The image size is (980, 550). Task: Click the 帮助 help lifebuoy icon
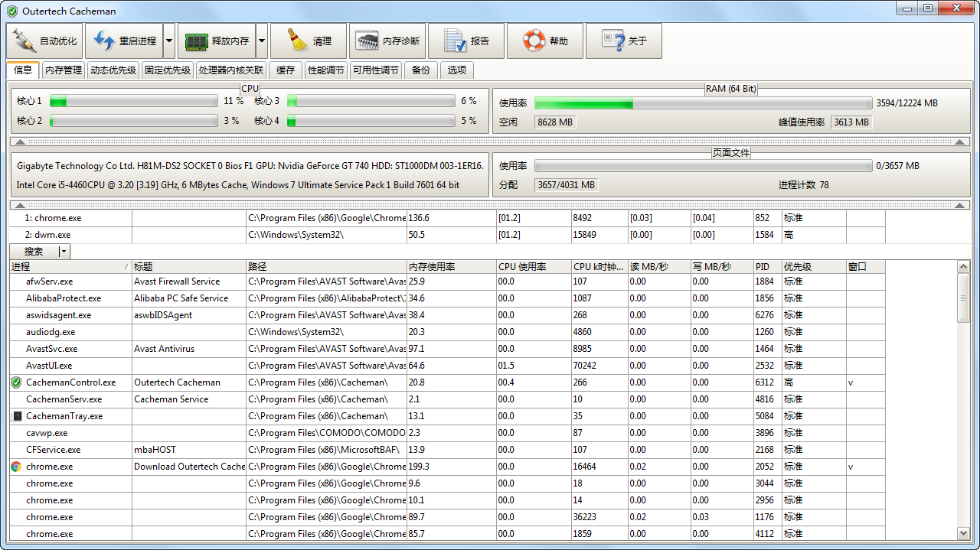pyautogui.click(x=534, y=41)
